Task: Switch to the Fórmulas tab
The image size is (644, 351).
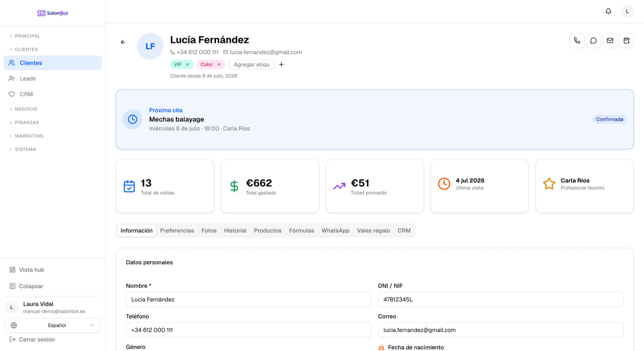Action: pyautogui.click(x=301, y=231)
